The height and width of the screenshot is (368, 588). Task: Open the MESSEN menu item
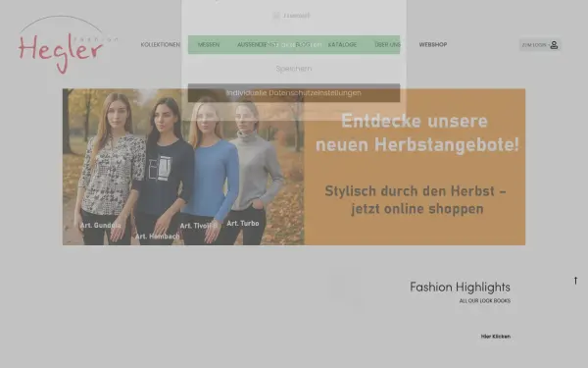pyautogui.click(x=209, y=45)
